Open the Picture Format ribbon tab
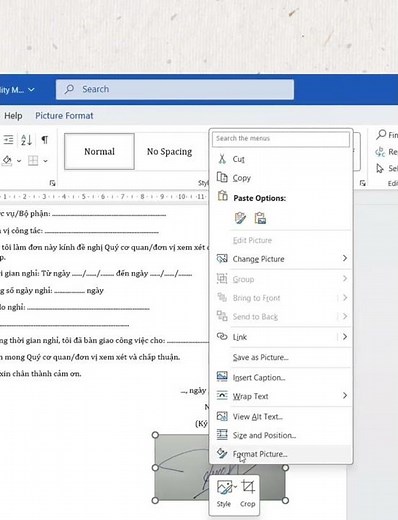The height and width of the screenshot is (520, 398). click(x=64, y=116)
